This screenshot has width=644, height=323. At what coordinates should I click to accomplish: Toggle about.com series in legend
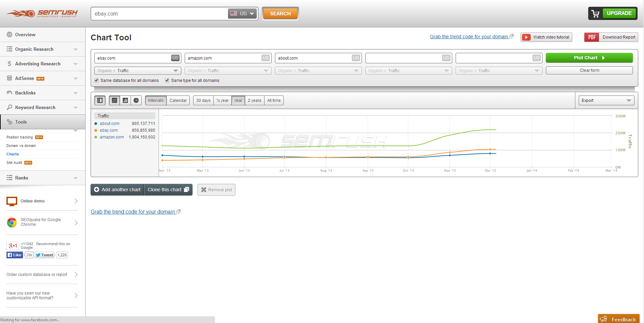pos(109,124)
